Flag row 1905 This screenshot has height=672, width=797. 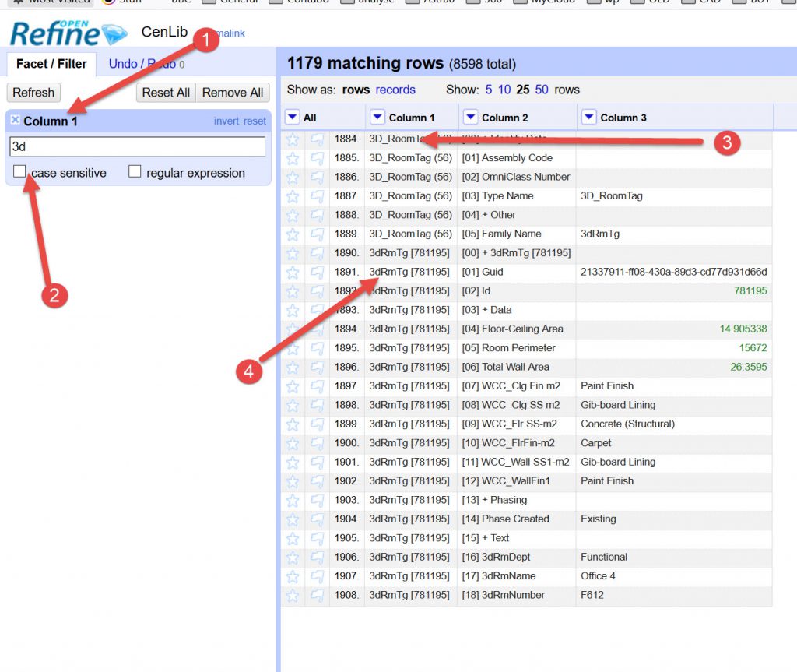(317, 538)
